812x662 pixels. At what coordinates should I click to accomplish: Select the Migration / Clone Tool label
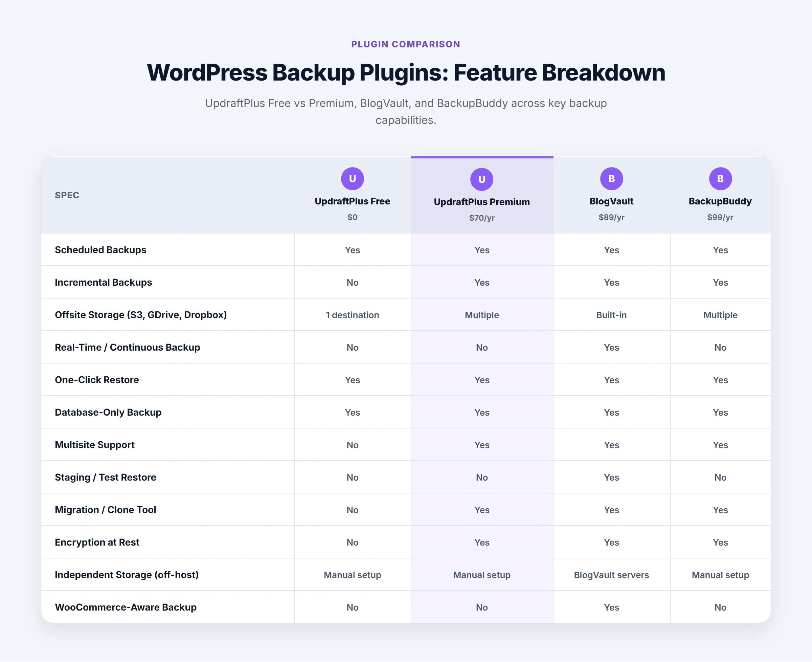click(x=106, y=510)
